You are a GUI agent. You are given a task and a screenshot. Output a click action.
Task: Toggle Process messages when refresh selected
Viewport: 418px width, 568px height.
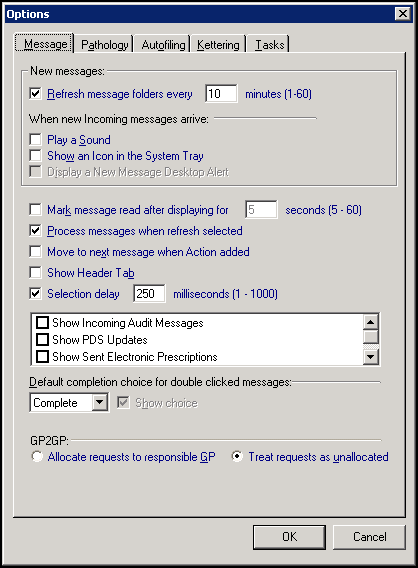tap(35, 231)
